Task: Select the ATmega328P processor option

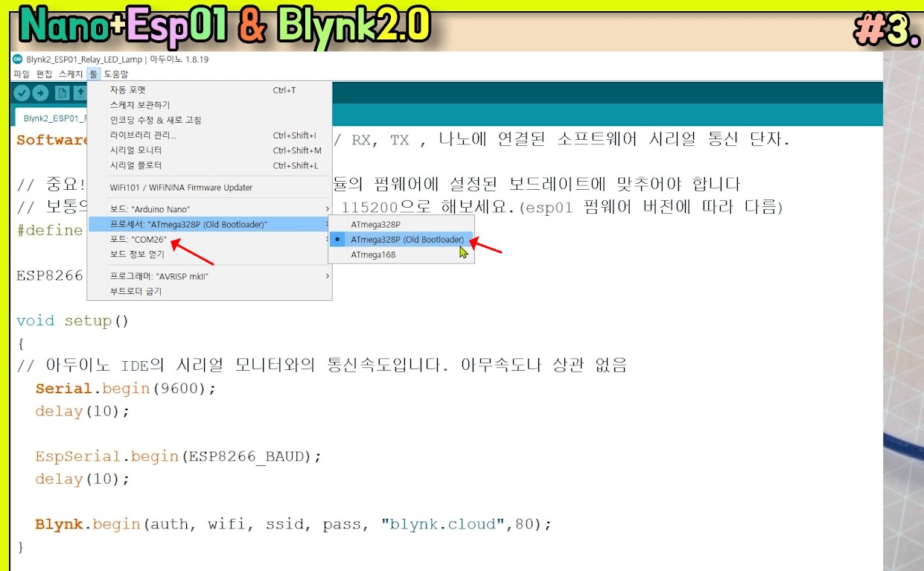Action: [401, 224]
